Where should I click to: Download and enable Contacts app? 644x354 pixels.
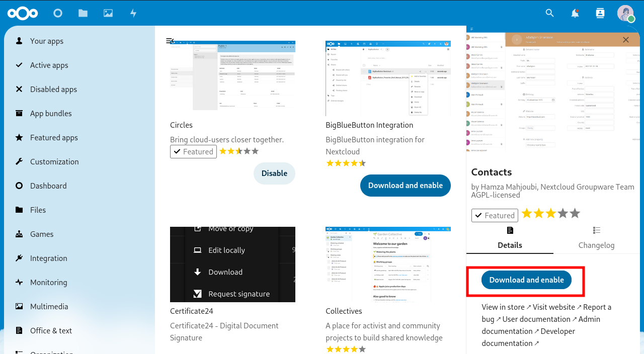pos(526,280)
